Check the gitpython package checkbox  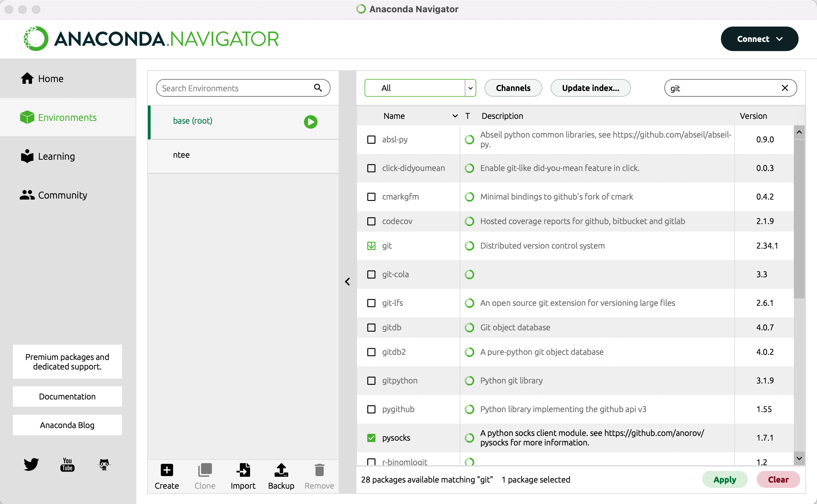click(371, 381)
